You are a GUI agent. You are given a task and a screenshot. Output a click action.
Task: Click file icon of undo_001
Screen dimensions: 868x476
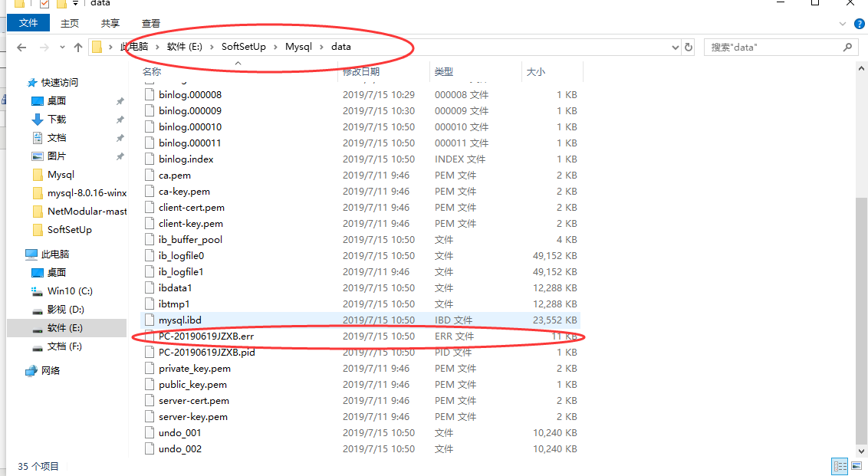pos(149,433)
